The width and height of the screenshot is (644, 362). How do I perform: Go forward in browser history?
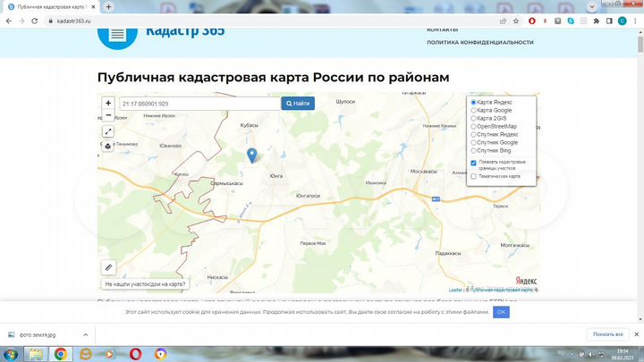coord(21,21)
